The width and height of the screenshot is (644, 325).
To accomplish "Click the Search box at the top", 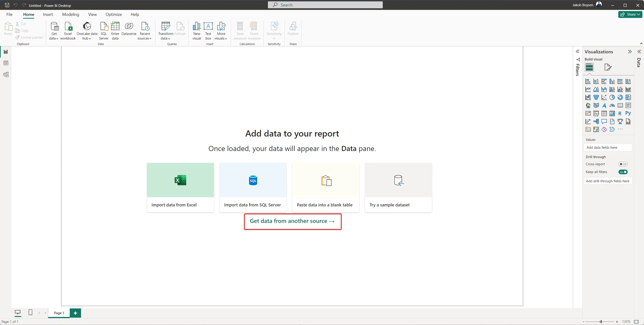I will pos(325,5).
